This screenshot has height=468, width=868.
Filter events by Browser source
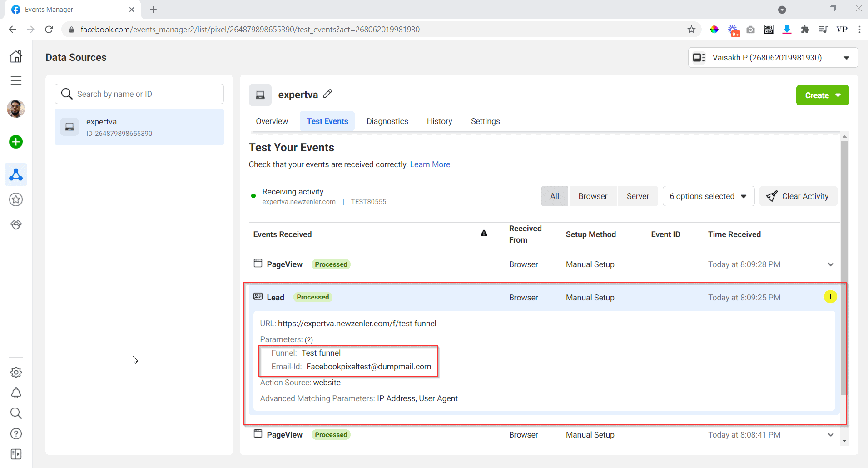pos(593,196)
